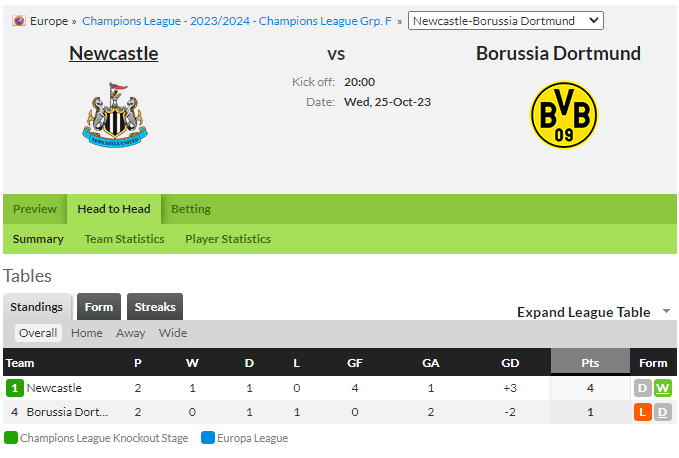
Task: Open the Champions League Grp. F breadcrumb link
Action: [x=237, y=21]
